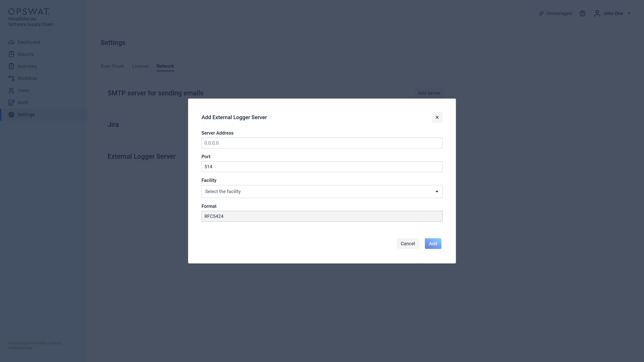Click the Settings gear icon

click(x=11, y=115)
